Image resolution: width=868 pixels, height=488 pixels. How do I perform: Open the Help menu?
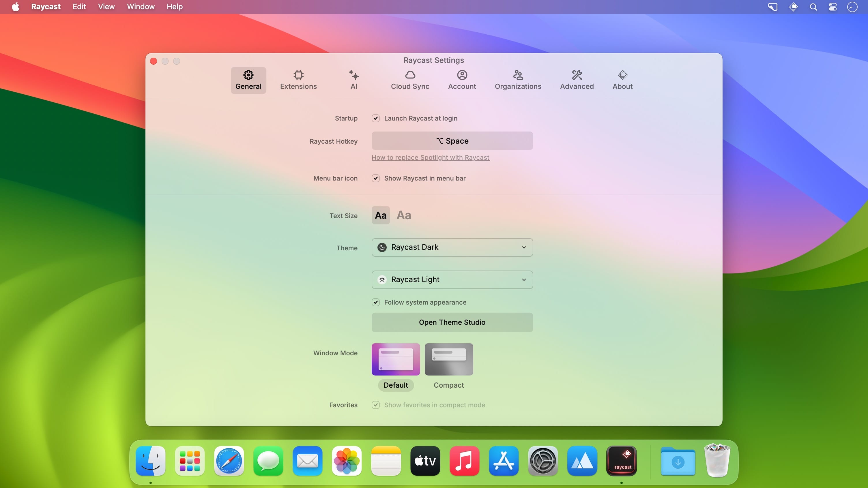174,7
